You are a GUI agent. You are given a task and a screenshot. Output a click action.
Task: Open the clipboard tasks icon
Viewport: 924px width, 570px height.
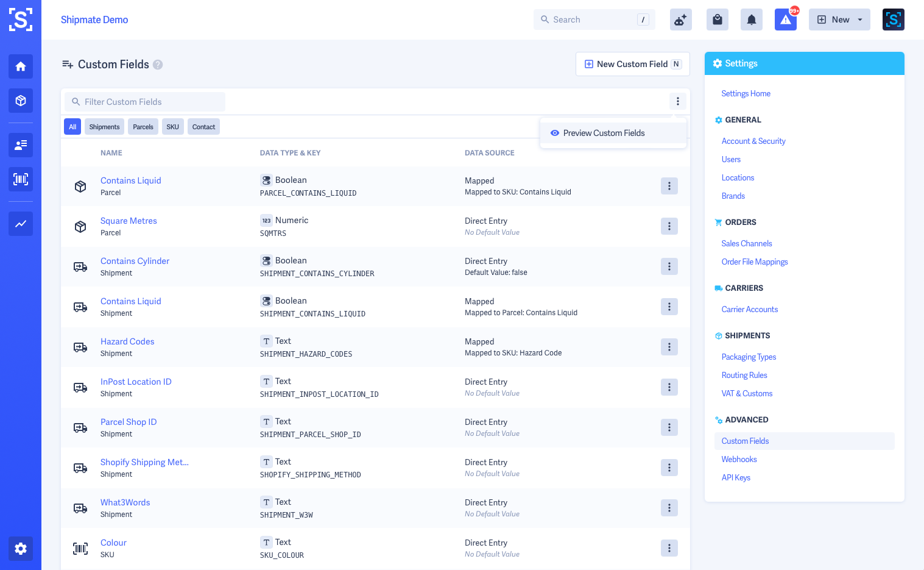718,20
